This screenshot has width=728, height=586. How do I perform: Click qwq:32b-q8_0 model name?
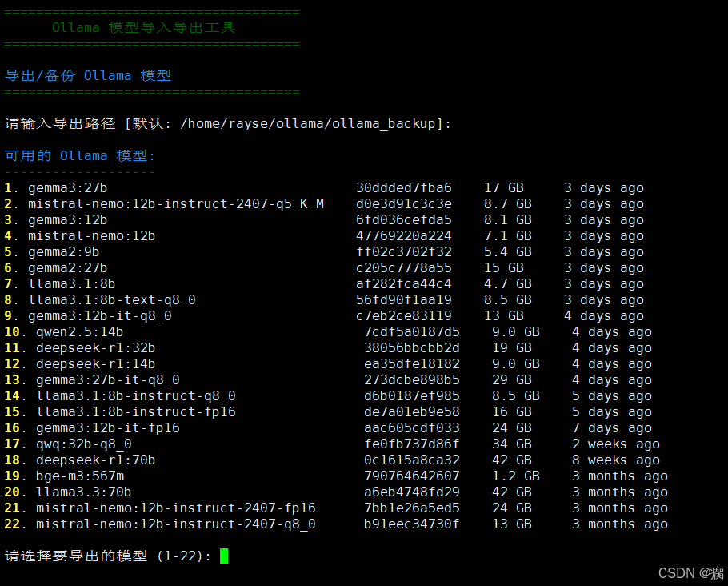pos(83,444)
